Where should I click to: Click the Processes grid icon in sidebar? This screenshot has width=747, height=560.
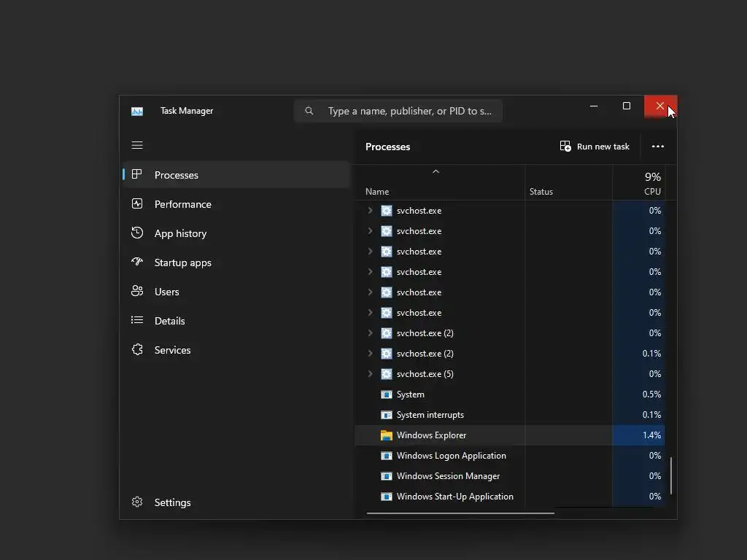point(136,174)
